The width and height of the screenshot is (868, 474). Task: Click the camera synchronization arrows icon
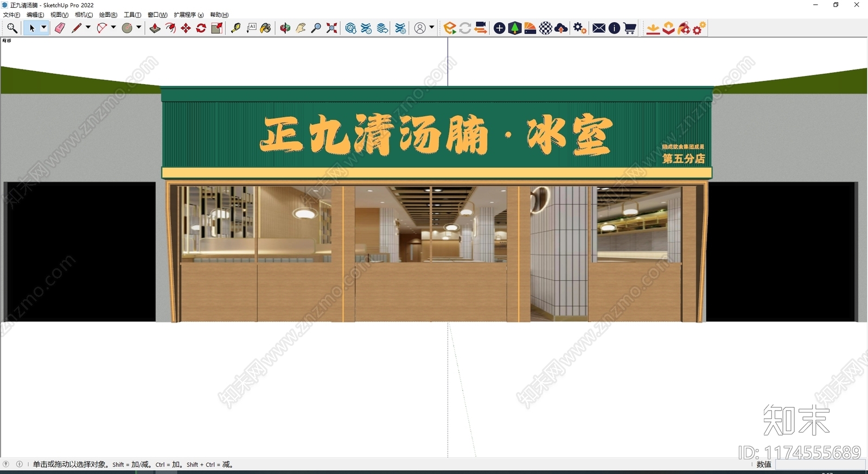[x=480, y=28]
